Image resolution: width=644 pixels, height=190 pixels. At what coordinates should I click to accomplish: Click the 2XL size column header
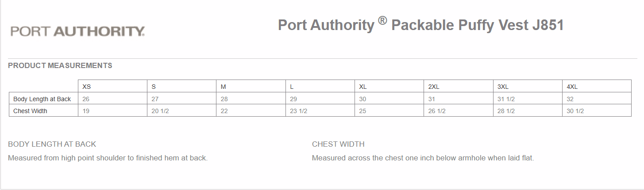tap(434, 87)
